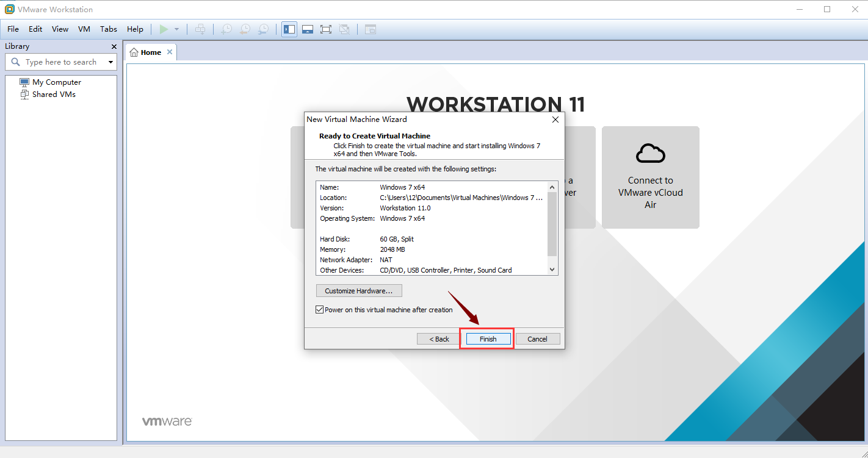Click the Name value Windows 7 x64

[402, 187]
